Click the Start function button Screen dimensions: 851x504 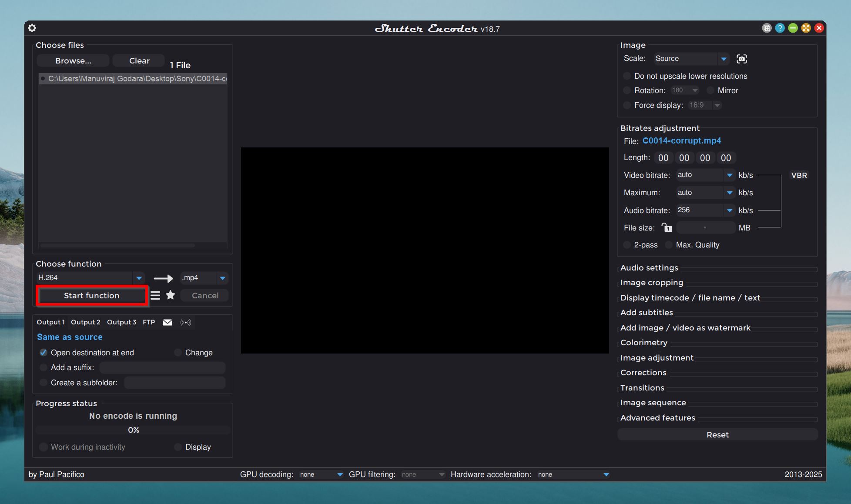point(91,295)
